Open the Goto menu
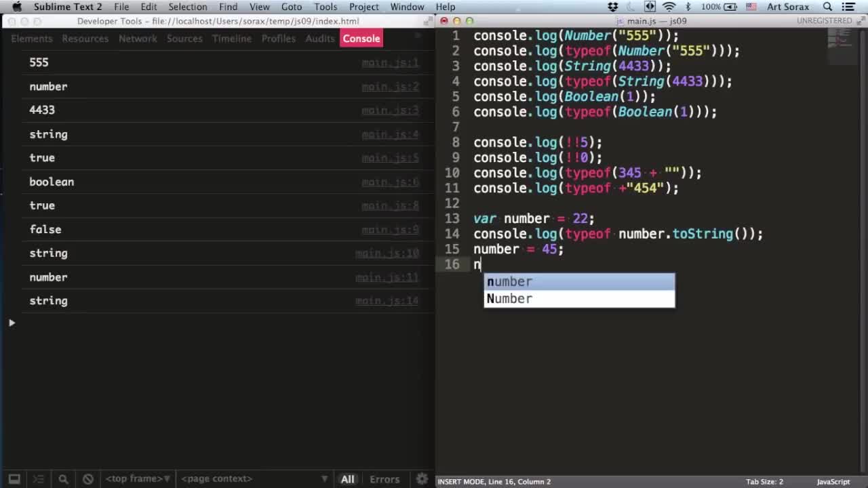Image resolution: width=868 pixels, height=488 pixels. tap(292, 7)
